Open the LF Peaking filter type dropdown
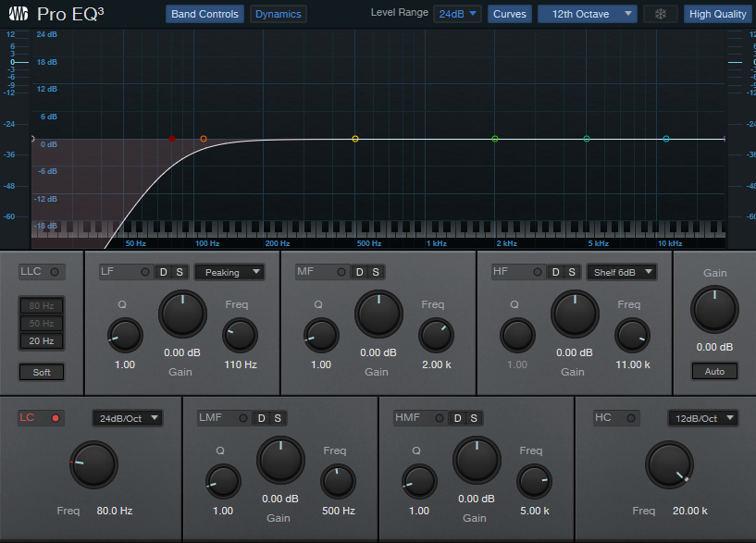 [x=230, y=272]
